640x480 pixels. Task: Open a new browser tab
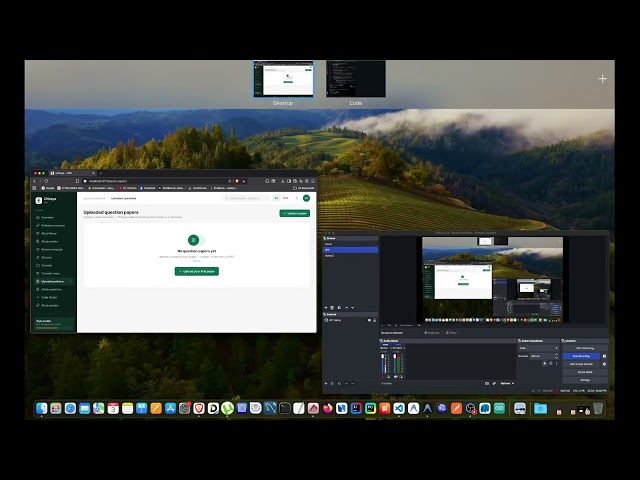point(100,173)
